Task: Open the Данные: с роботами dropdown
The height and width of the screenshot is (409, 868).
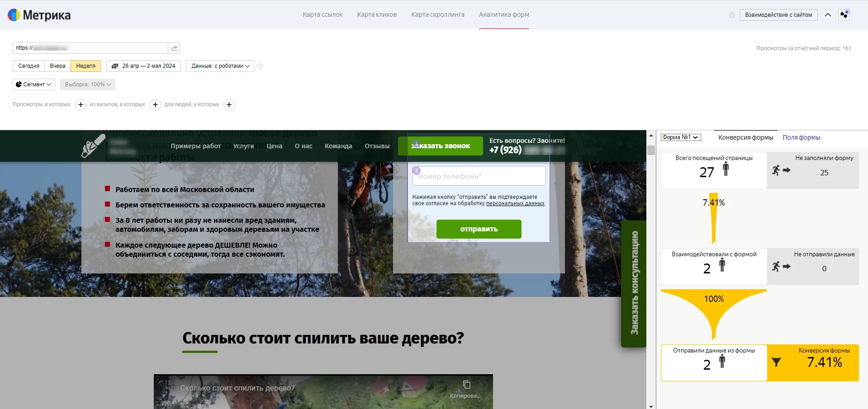Action: [x=220, y=66]
